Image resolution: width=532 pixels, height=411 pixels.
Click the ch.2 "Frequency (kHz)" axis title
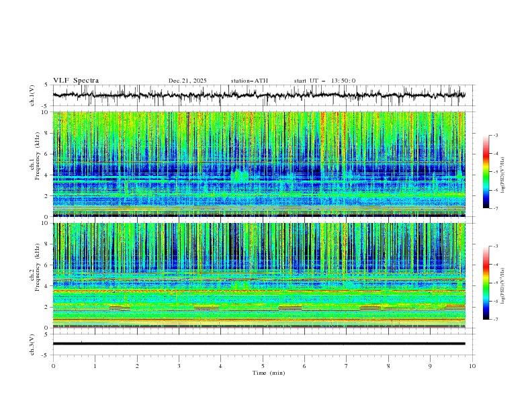point(37,267)
